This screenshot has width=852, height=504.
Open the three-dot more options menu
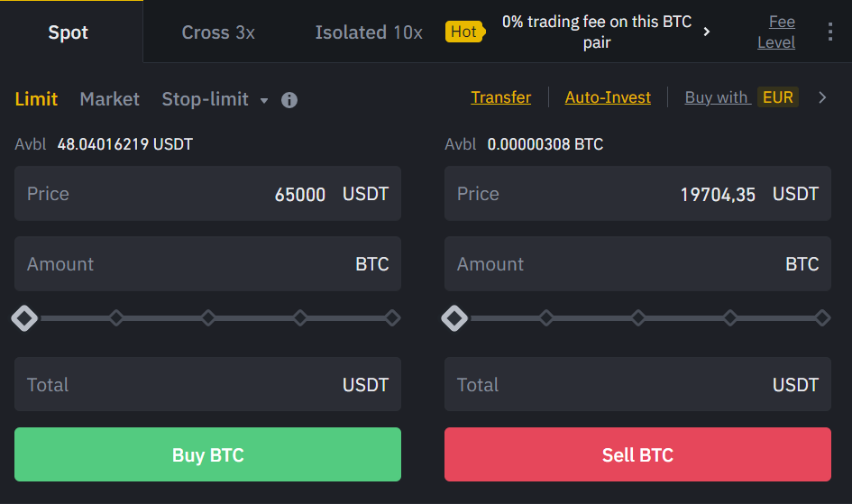830,32
